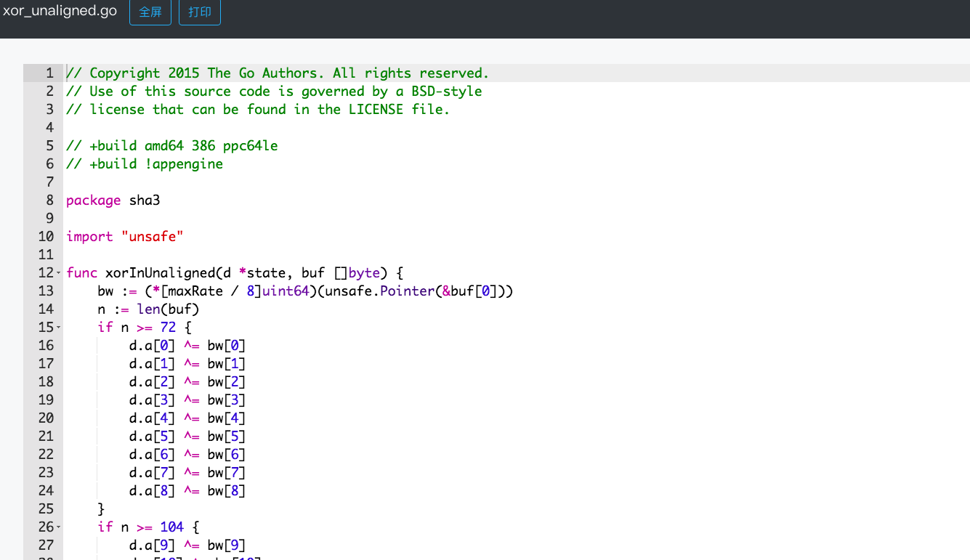Screen dimensions: 970x560
Task: Click the 'd.a[9] ^= bw[9]' line
Action: (187, 545)
